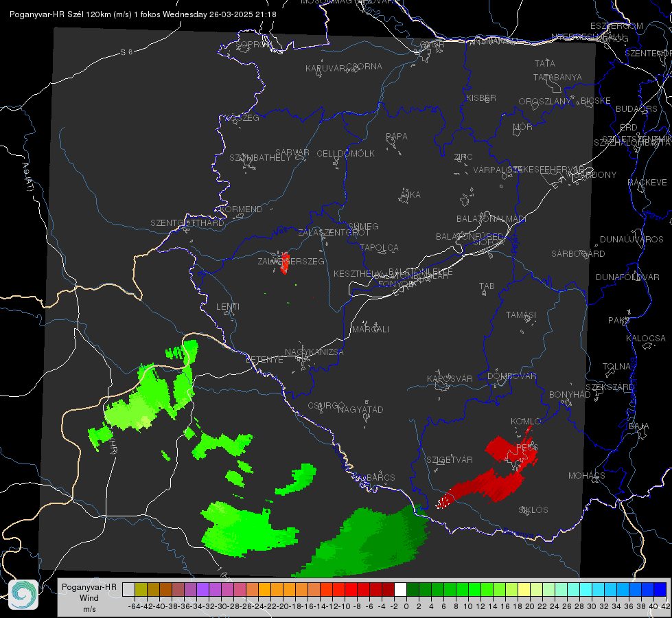Click the KISBÉR town label
This screenshot has height=618, width=672.
pos(481,98)
